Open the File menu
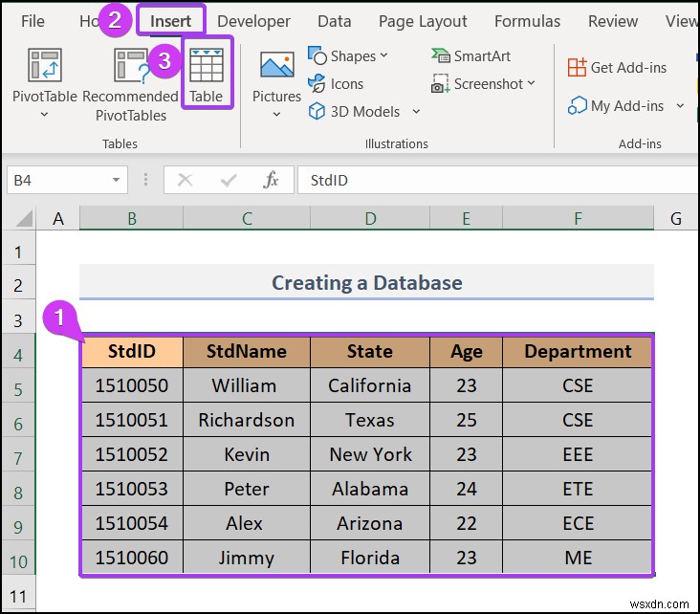Image resolution: width=700 pixels, height=614 pixels. coord(33,21)
